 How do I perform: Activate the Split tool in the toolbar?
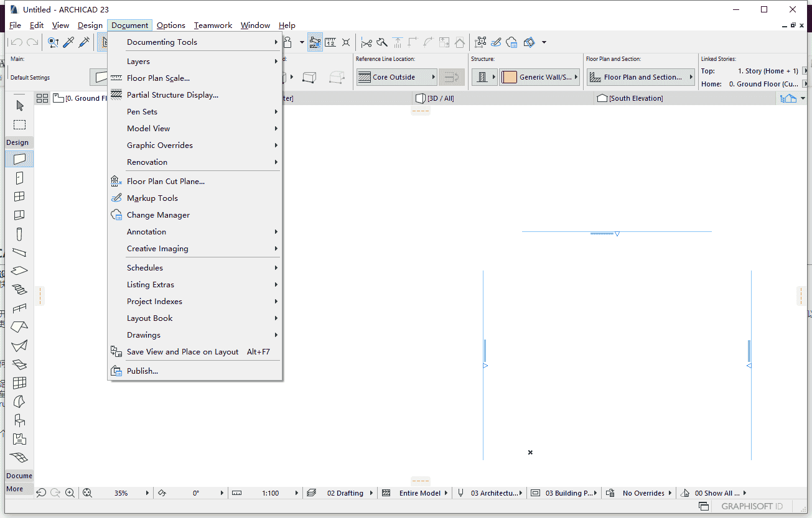[x=367, y=42]
